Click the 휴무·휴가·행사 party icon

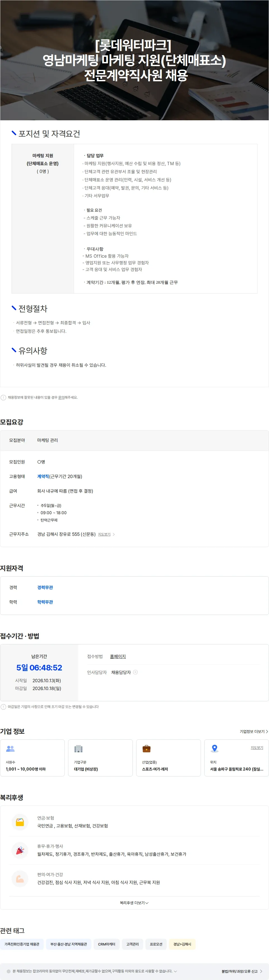tap(20, 850)
